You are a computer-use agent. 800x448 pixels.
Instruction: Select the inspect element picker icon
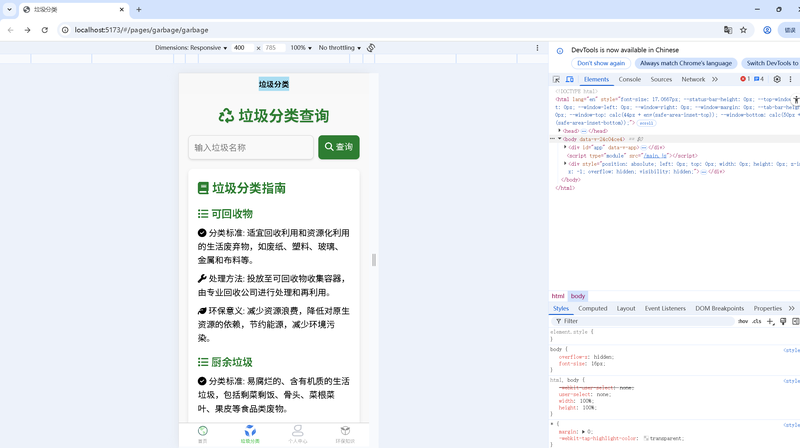click(x=556, y=80)
